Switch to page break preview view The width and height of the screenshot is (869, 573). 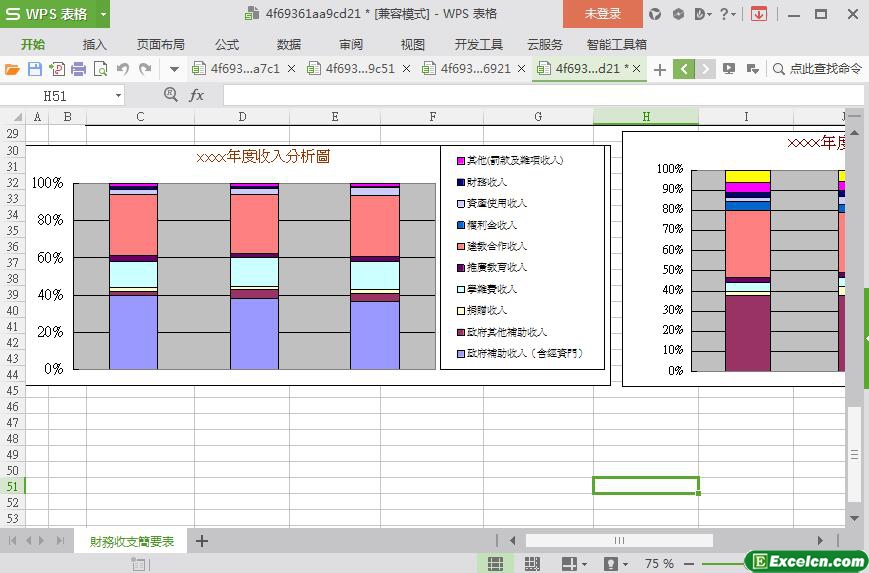531,564
